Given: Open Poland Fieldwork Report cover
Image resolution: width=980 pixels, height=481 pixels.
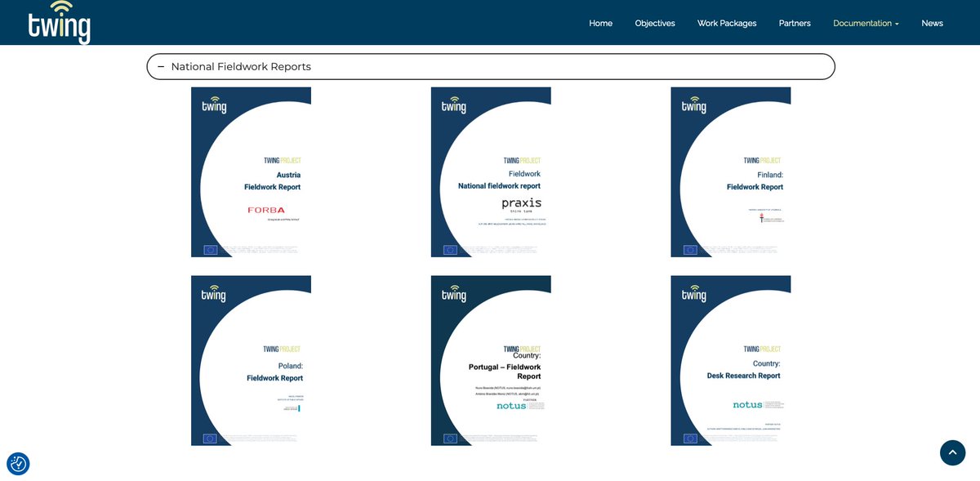Looking at the screenshot, I should 251,361.
